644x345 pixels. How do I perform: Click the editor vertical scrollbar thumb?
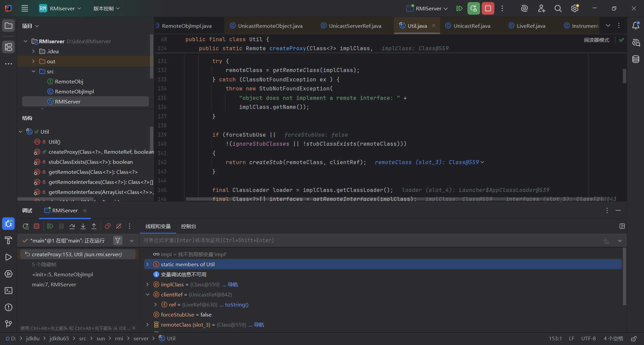click(x=624, y=76)
